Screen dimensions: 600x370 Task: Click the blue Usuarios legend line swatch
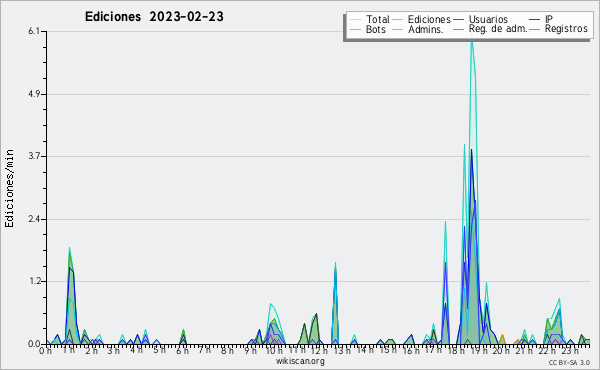[458, 20]
